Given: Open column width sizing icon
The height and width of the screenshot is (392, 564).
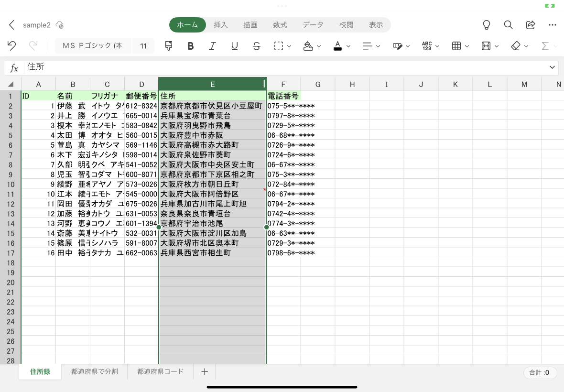Looking at the screenshot, I should (x=486, y=46).
